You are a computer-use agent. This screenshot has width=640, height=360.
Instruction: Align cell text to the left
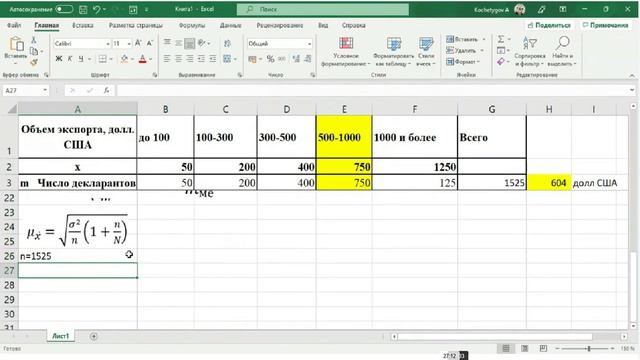[167, 59]
